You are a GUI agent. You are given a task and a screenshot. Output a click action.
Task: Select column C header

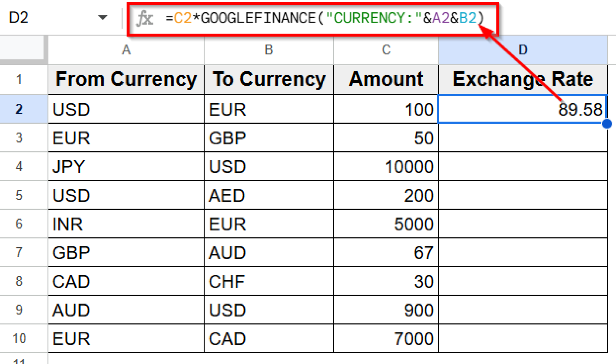coord(386,50)
